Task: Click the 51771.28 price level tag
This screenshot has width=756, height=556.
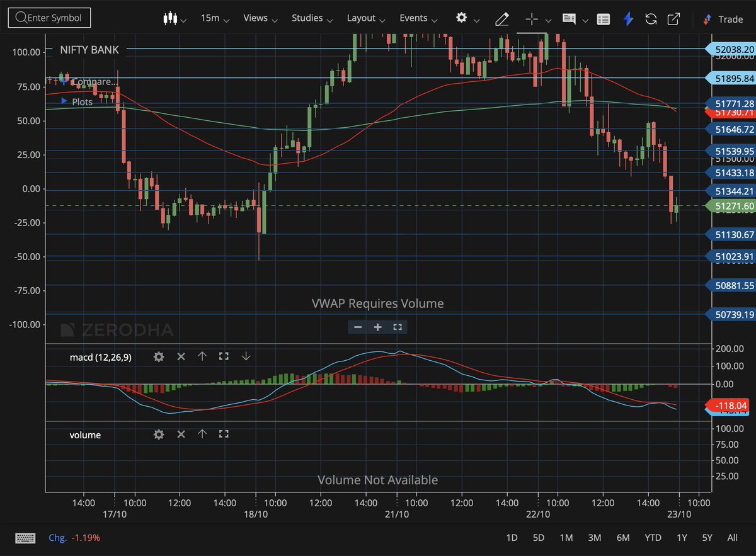Action: pyautogui.click(x=731, y=103)
